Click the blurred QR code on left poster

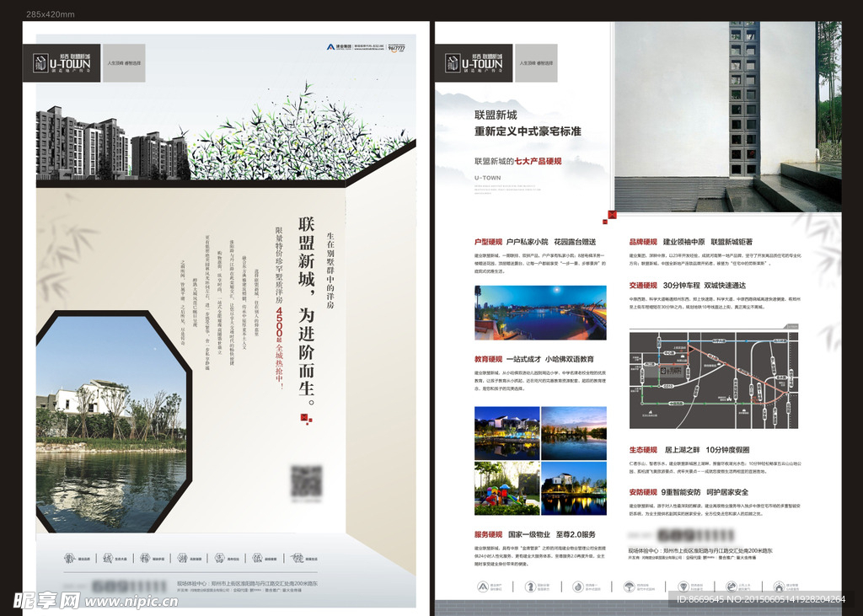pos(306,482)
